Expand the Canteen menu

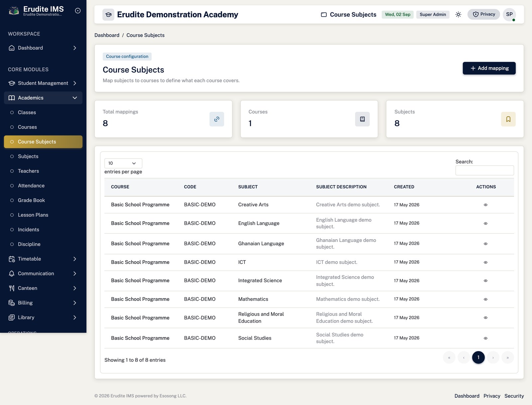point(43,288)
